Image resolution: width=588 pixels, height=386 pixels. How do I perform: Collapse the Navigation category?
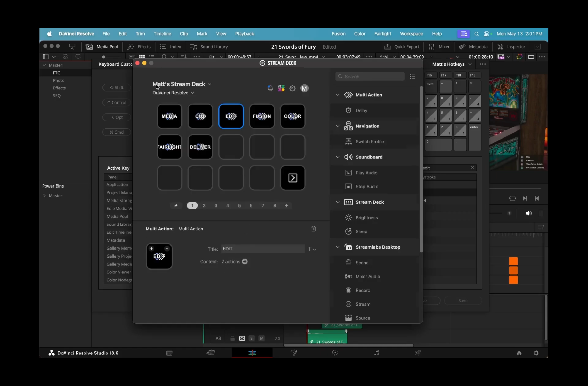[338, 126]
